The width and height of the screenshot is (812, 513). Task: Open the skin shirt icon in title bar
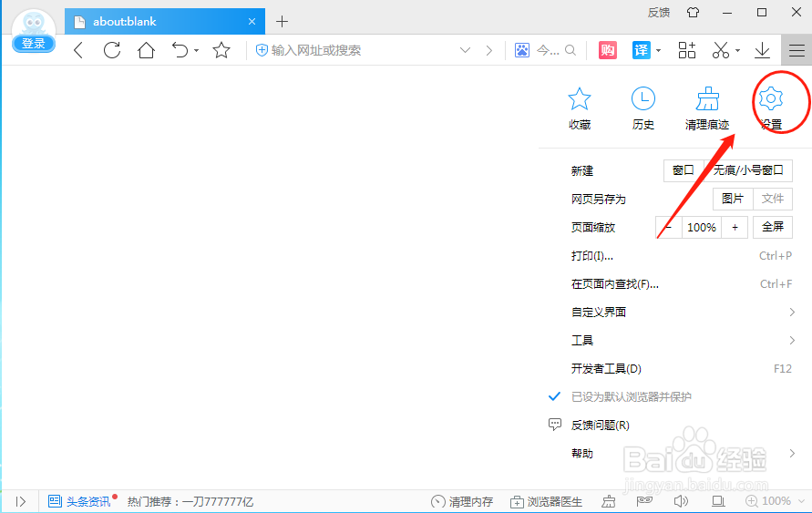point(693,13)
